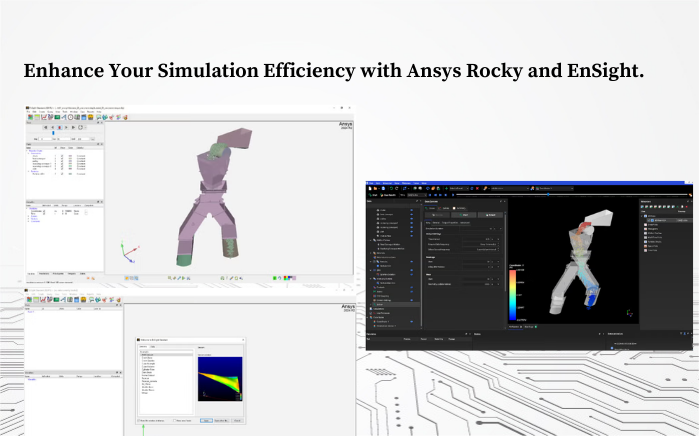
Task: Select Data tab in EnSight welcome dialog
Action: click(153, 346)
